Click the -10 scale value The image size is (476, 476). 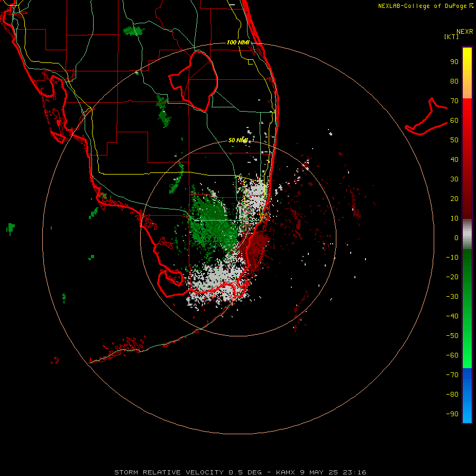pyautogui.click(x=452, y=258)
